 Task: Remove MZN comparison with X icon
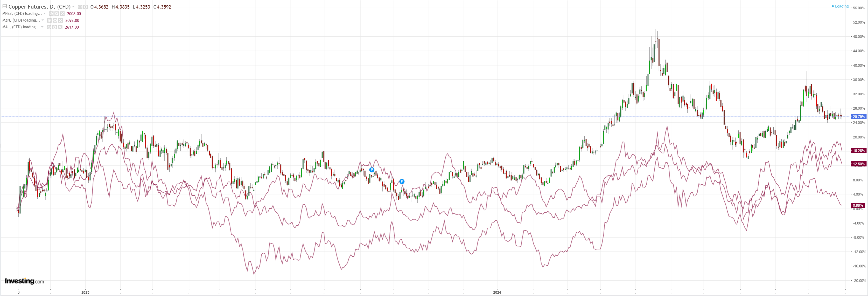pos(61,21)
